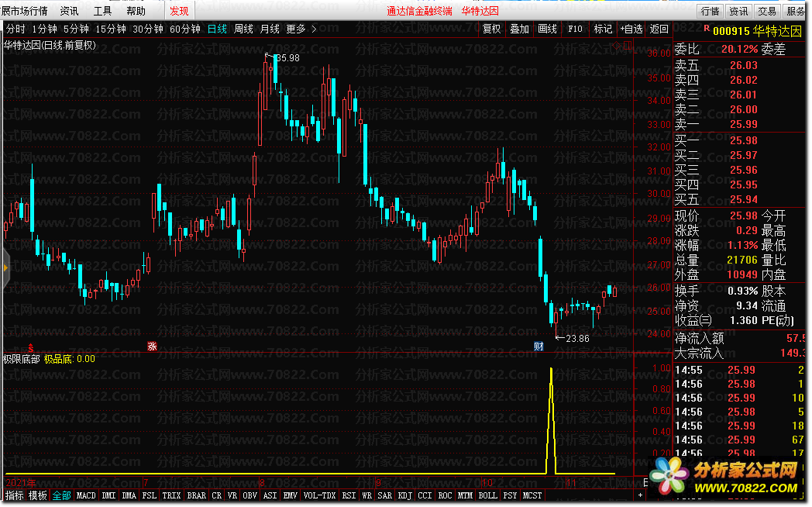Click the 华特达因(日线,前复权) chart title
Image resolution: width=812 pixels, height=507 pixels.
click(x=50, y=45)
